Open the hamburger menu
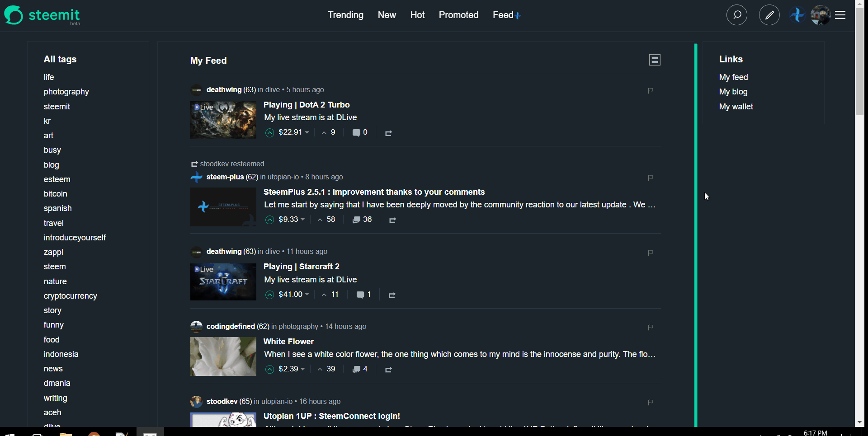This screenshot has width=868, height=436. click(x=840, y=15)
